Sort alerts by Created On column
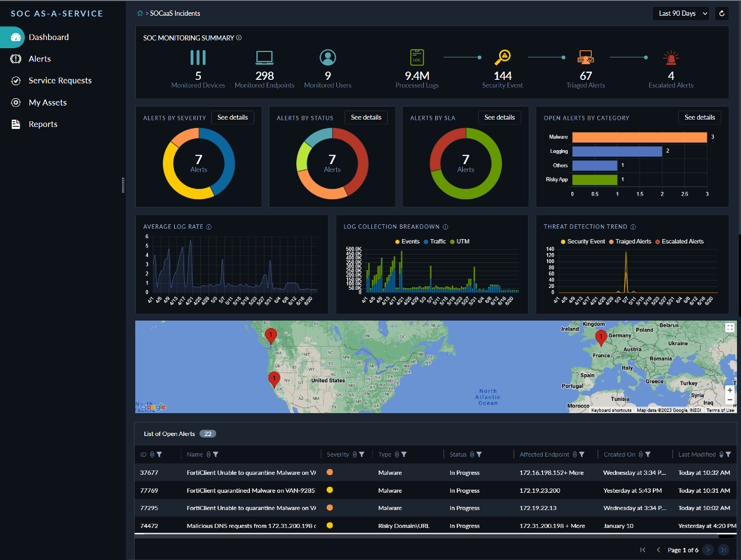This screenshot has width=741, height=560. click(642, 454)
